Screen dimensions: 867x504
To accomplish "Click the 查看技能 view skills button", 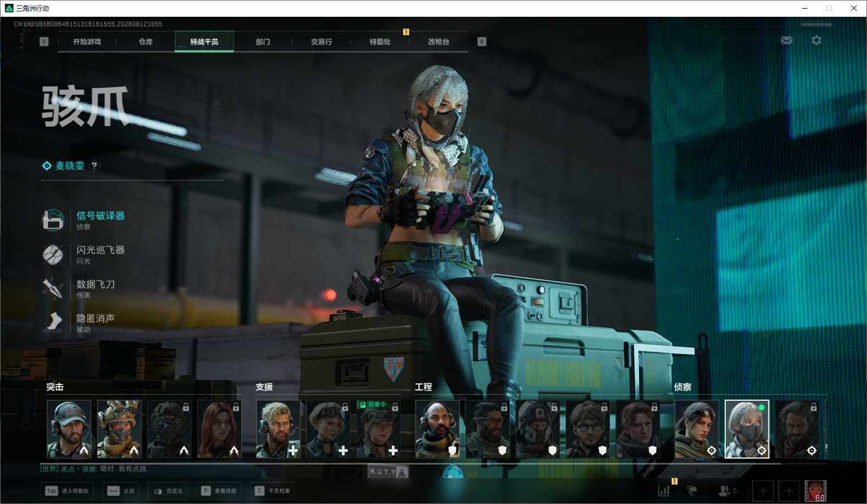I will pyautogui.click(x=219, y=491).
